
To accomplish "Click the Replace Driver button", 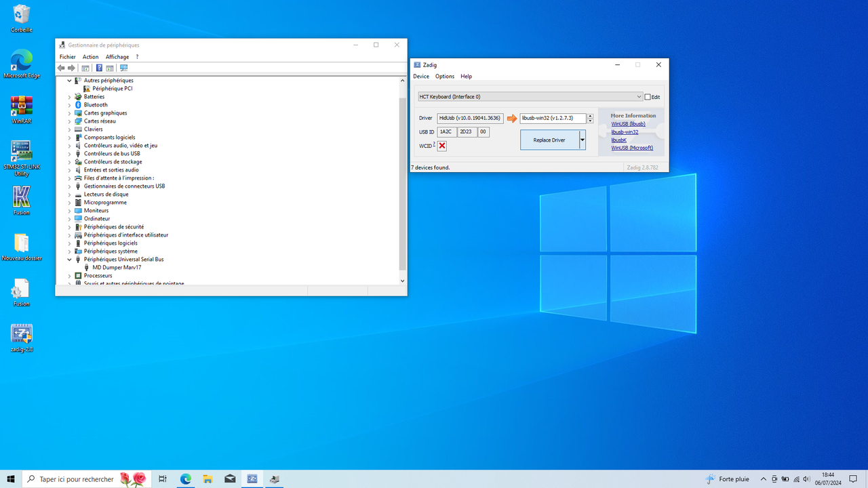I will click(x=549, y=140).
